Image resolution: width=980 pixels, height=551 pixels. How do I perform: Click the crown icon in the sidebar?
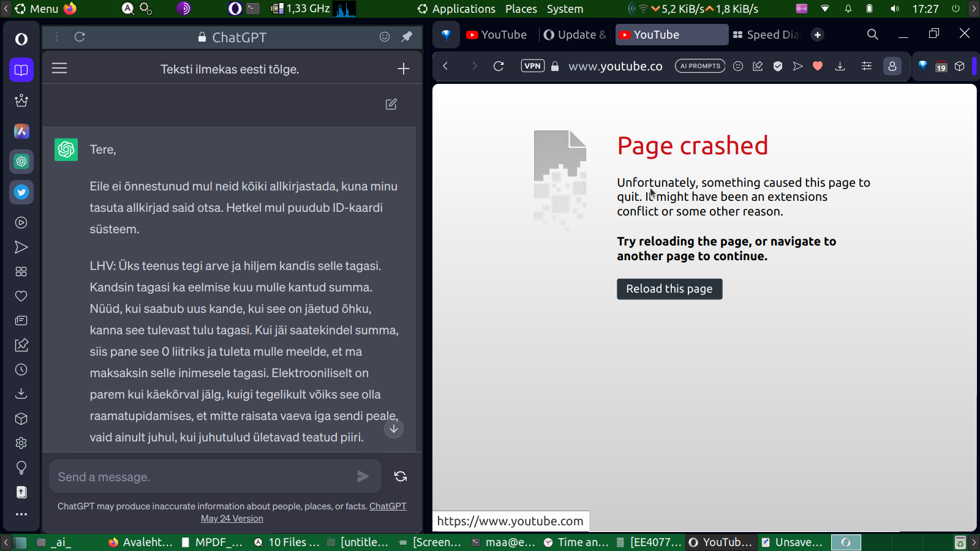coord(21,100)
